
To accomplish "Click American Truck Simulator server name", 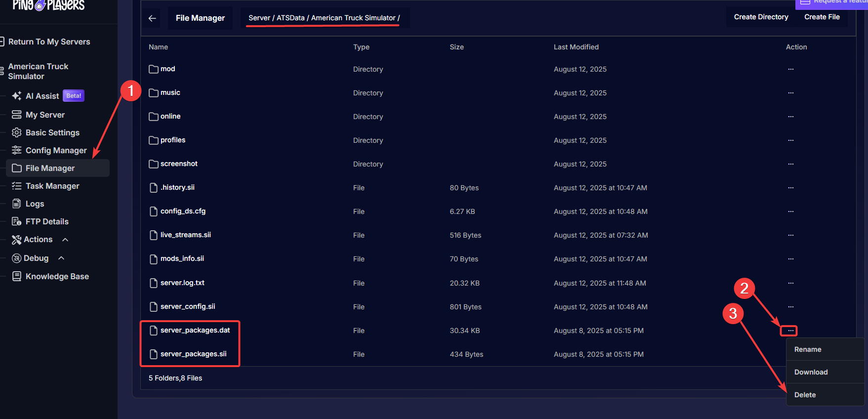I will [x=38, y=71].
